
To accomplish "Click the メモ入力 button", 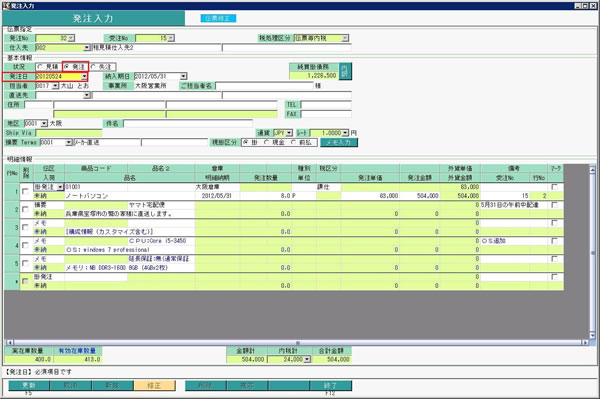I will (339, 142).
